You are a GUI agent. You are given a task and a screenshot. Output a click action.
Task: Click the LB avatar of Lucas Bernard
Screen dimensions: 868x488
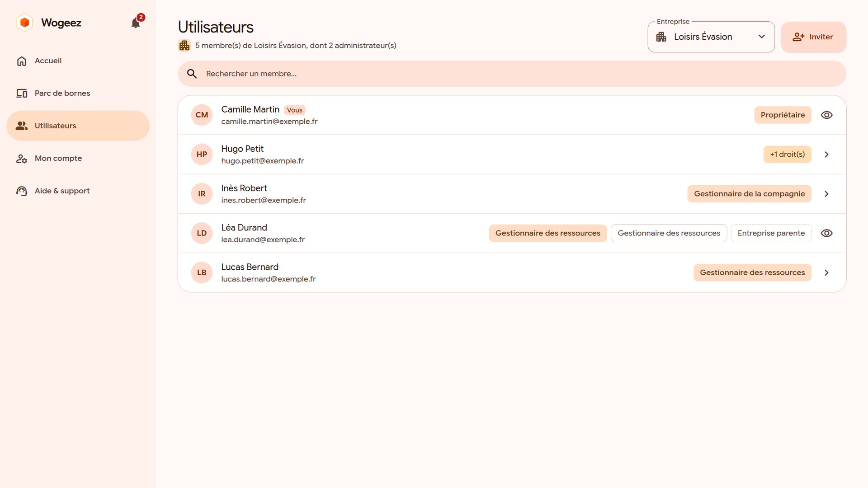202,272
